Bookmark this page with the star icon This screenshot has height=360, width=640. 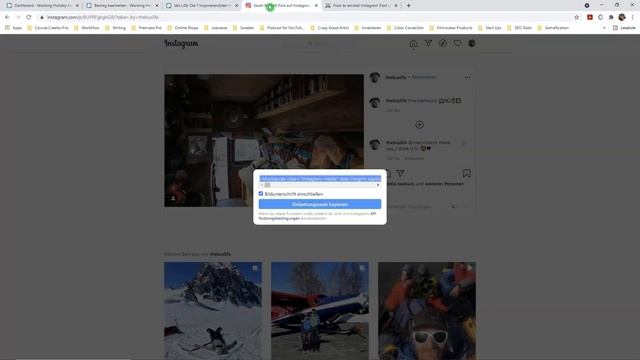[576, 17]
